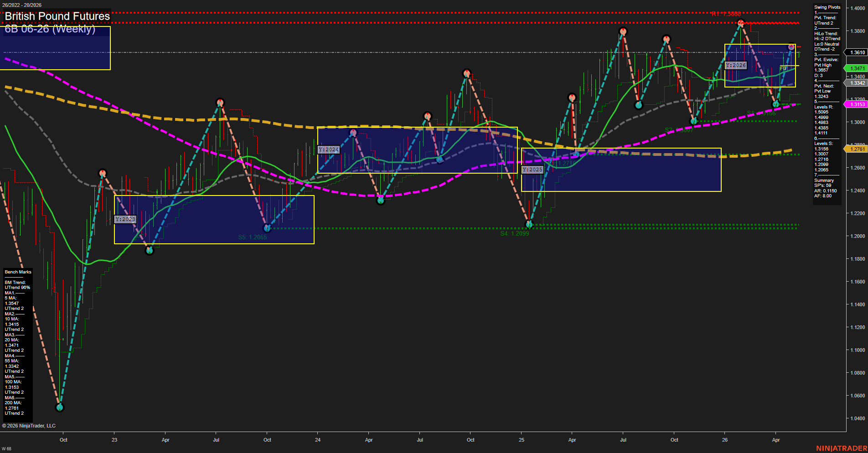Click the 25 year label on time axis
The image size is (868, 453).
pyautogui.click(x=522, y=440)
